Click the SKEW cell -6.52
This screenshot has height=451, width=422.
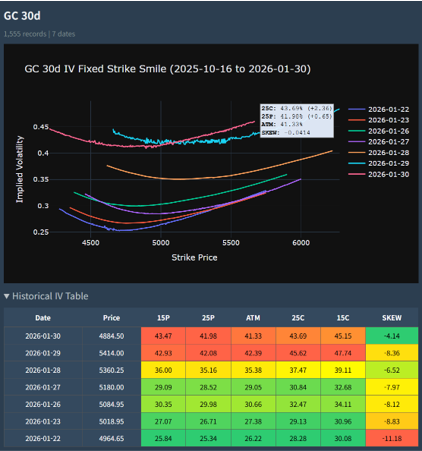pos(392,370)
